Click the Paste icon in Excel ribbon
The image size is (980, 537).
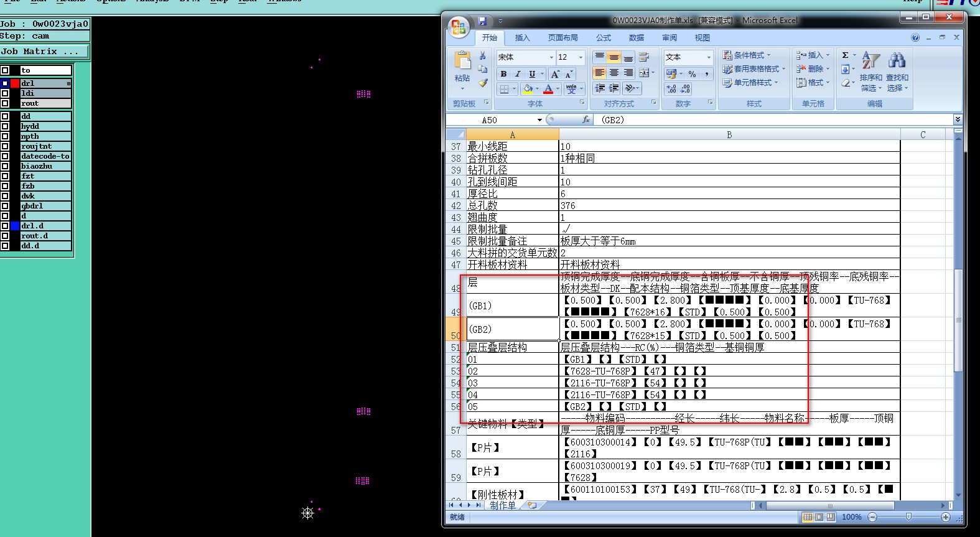(462, 61)
